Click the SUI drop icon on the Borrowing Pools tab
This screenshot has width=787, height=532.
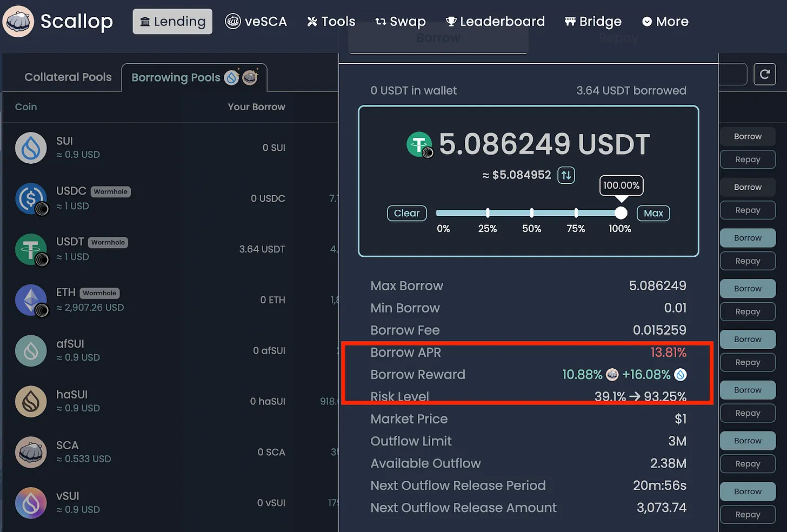[232, 77]
